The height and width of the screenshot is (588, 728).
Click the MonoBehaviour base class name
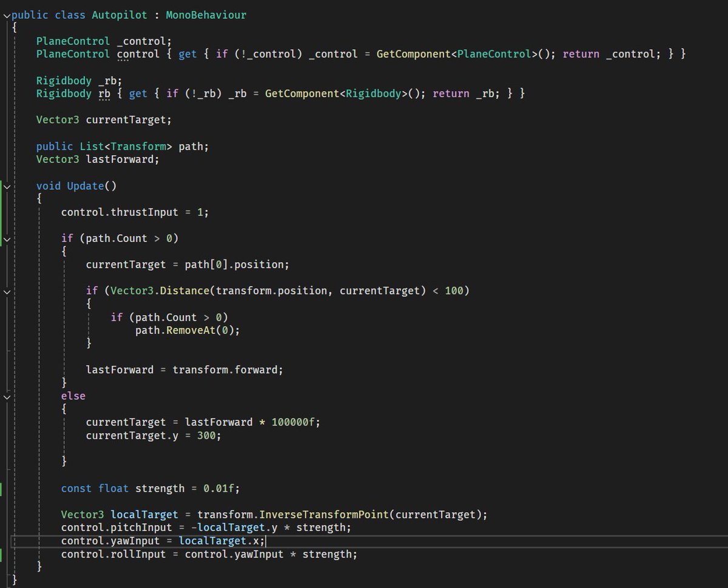tap(206, 15)
